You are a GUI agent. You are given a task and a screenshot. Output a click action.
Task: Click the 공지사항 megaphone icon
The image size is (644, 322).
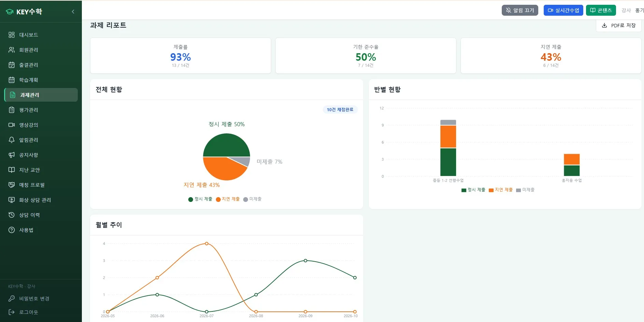[x=12, y=155]
